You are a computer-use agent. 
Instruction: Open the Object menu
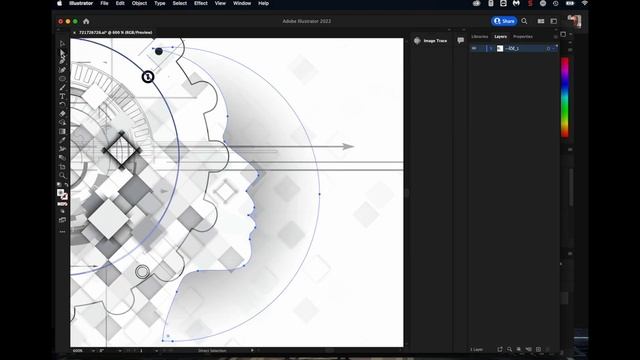pos(139,3)
